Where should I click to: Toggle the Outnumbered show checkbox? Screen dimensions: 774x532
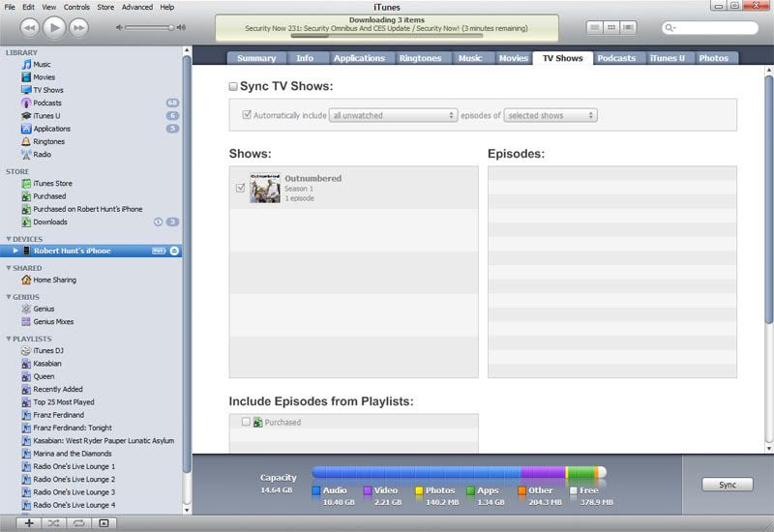240,188
